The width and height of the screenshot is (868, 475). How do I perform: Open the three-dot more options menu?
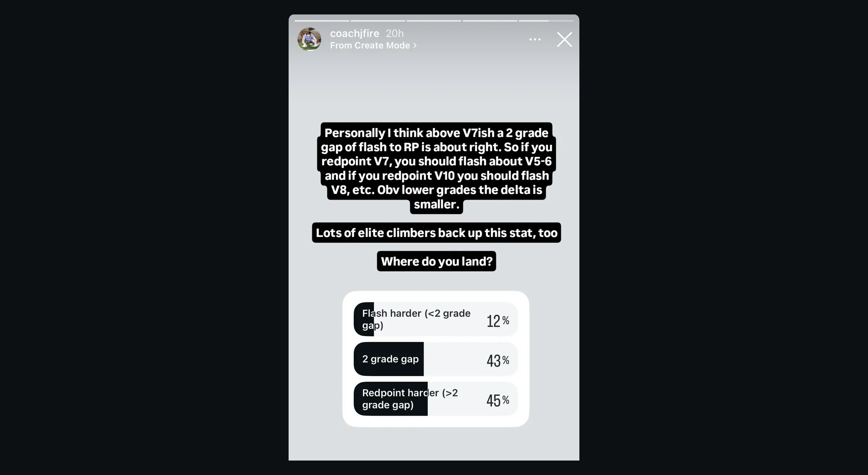click(x=535, y=39)
